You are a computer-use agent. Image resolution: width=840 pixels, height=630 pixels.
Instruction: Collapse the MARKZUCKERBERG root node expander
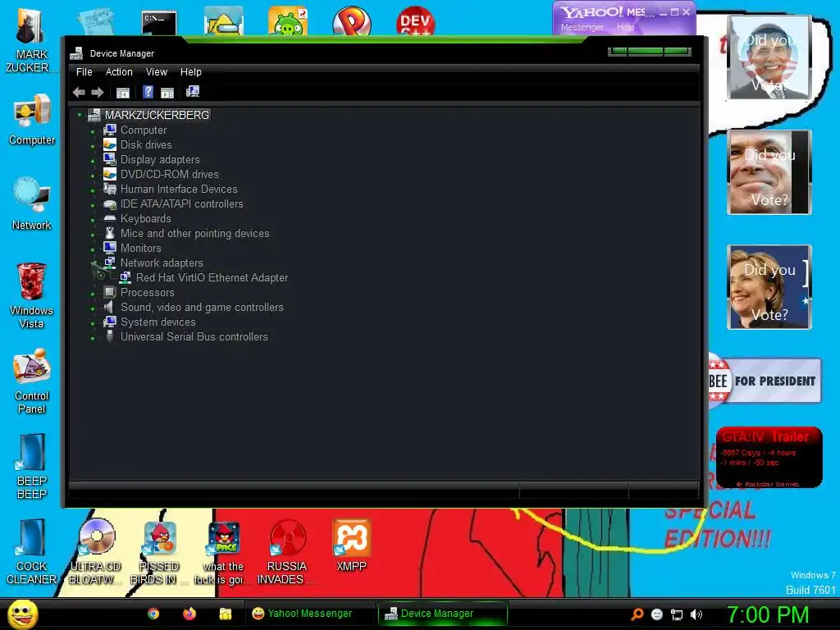[x=80, y=115]
